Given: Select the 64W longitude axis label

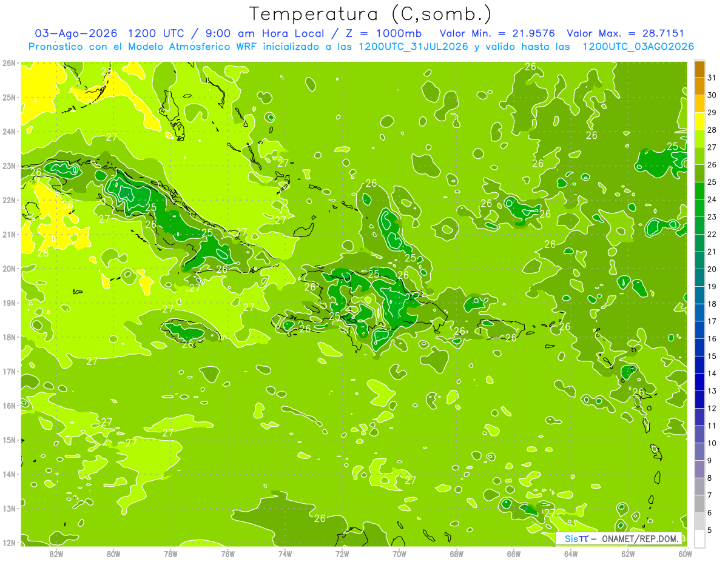Looking at the screenshot, I should point(571,554).
